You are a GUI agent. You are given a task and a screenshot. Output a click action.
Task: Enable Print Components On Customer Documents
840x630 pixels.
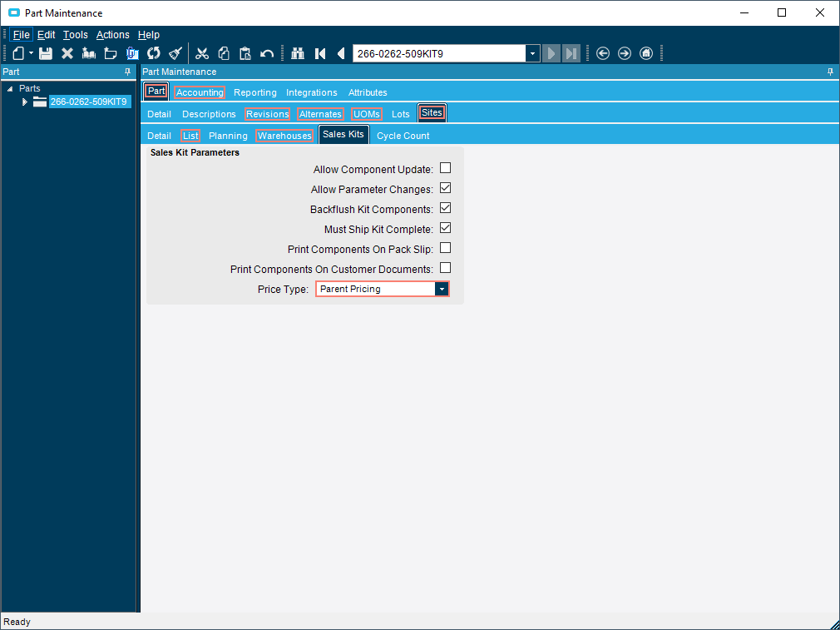click(x=445, y=267)
